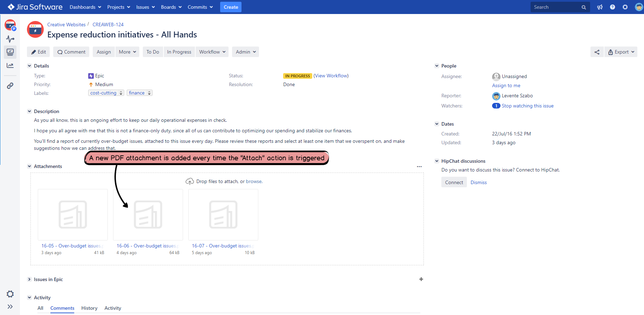This screenshot has height=315, width=644.
Task: Switch to the History tab
Action: pyautogui.click(x=89, y=308)
